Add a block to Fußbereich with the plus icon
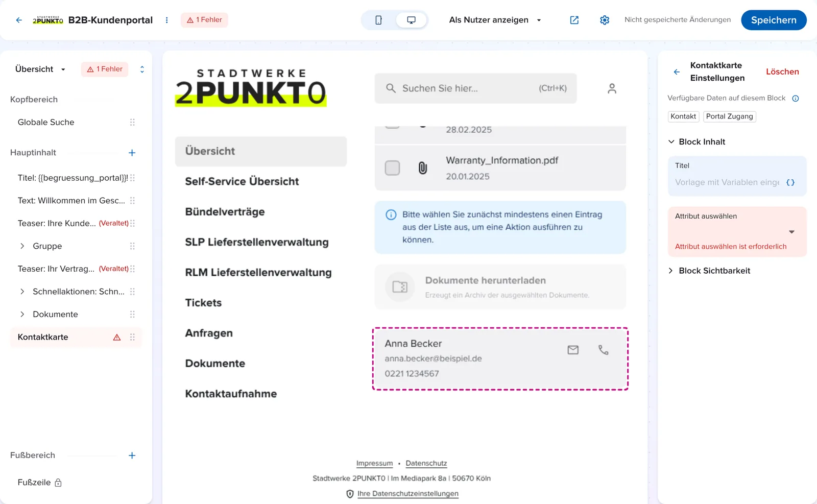The image size is (817, 504). 132,455
